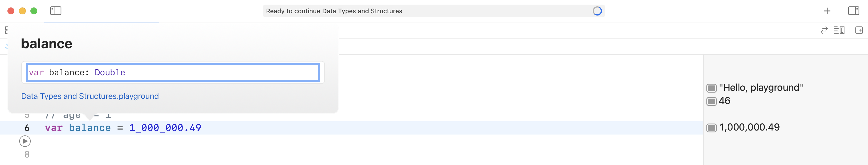Open the Data Types and Structures.playground link
Image resolution: width=868 pixels, height=165 pixels.
(x=90, y=96)
